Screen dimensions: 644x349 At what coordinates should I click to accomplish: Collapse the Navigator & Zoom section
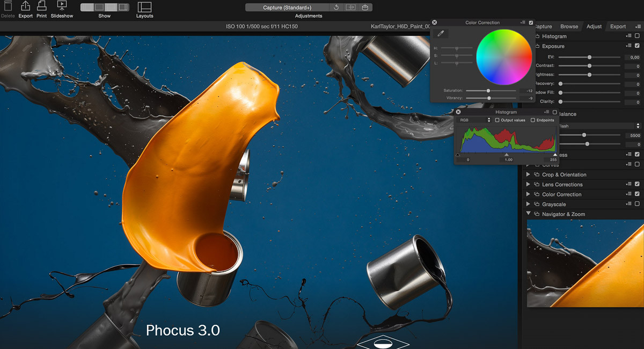[529, 214]
